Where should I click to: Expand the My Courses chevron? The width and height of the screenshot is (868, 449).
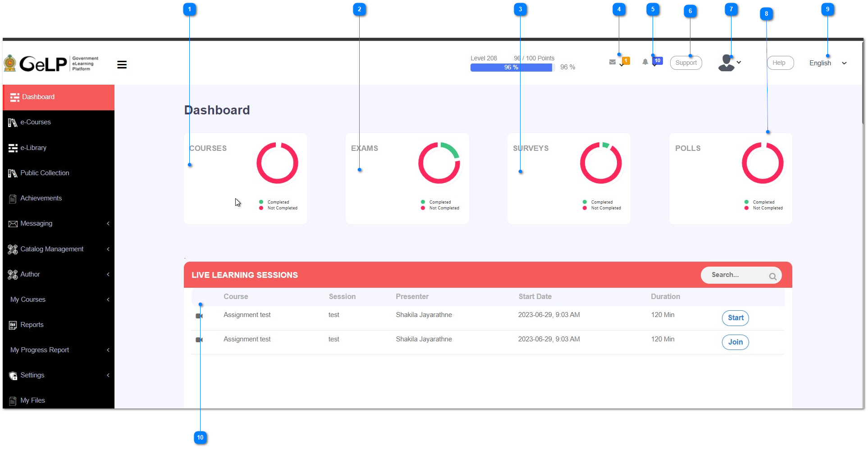tap(108, 299)
